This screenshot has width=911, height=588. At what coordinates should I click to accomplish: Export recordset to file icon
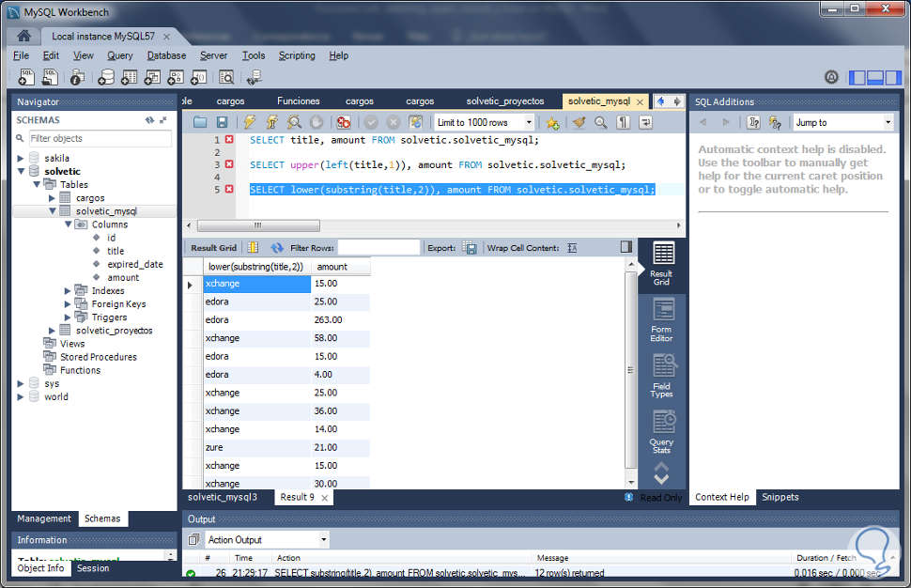(x=470, y=248)
